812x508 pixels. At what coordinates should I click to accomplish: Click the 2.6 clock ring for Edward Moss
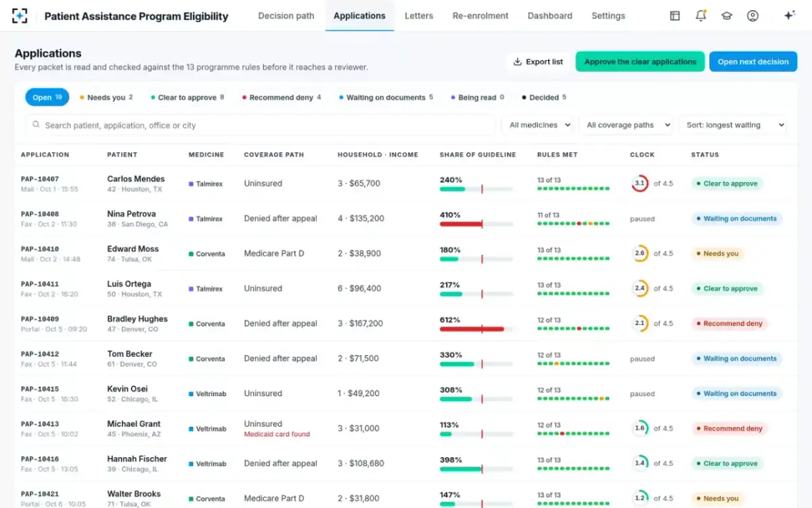(639, 253)
